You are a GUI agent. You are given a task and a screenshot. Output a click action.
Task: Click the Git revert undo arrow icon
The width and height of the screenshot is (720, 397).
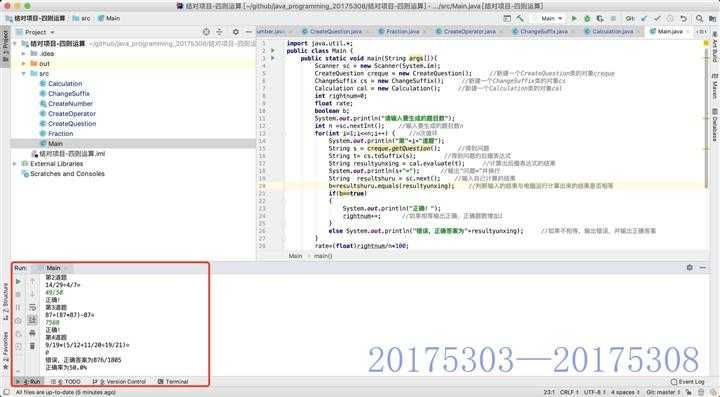point(683,18)
